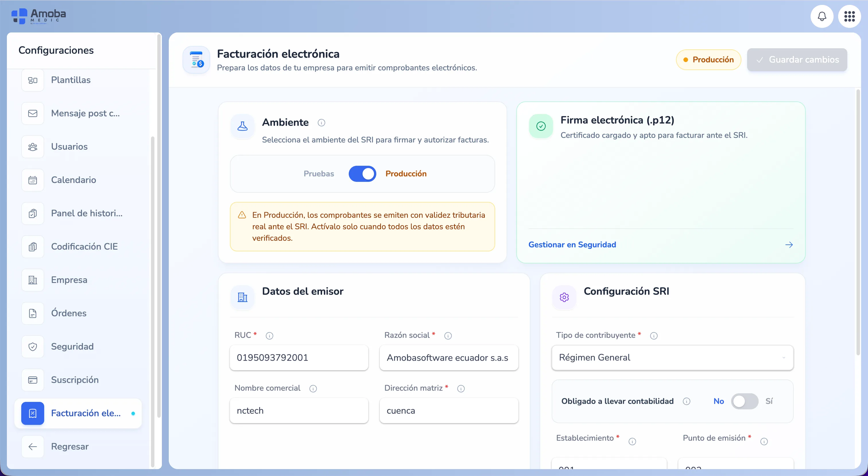Click the Facturación electrónica sidebar icon
This screenshot has height=476, width=868.
33,413
